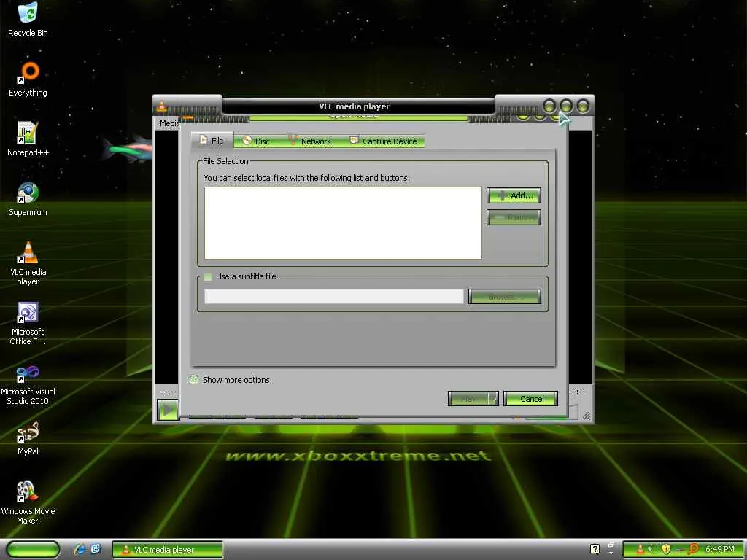Switch to the Capture Device tab
Screen dimensions: 747x560
tap(384, 141)
